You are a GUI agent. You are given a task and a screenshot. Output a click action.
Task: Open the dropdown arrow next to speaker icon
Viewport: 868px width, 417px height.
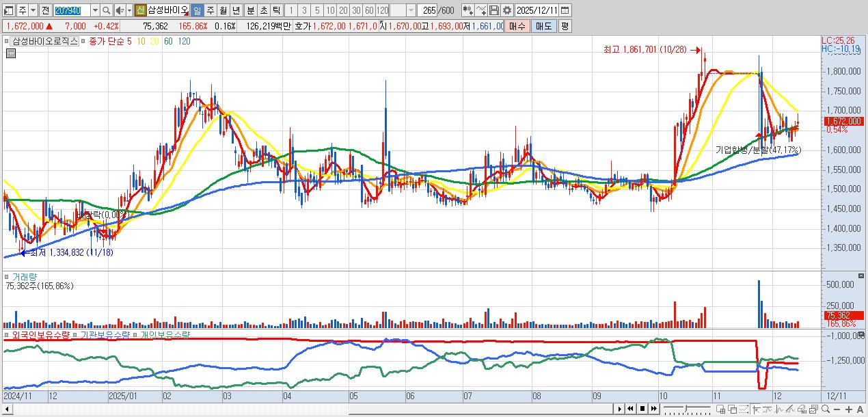pyautogui.click(x=129, y=10)
